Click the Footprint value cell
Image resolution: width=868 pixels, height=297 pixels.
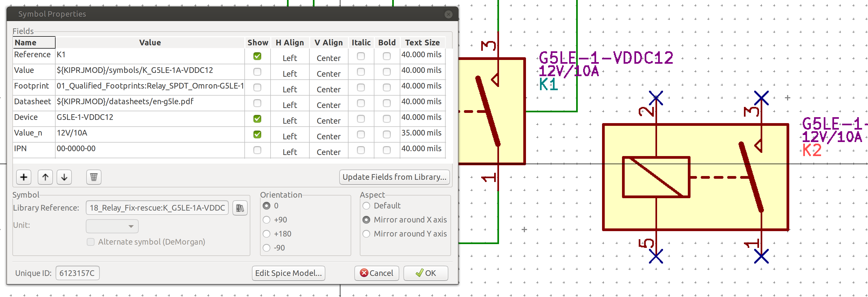150,88
